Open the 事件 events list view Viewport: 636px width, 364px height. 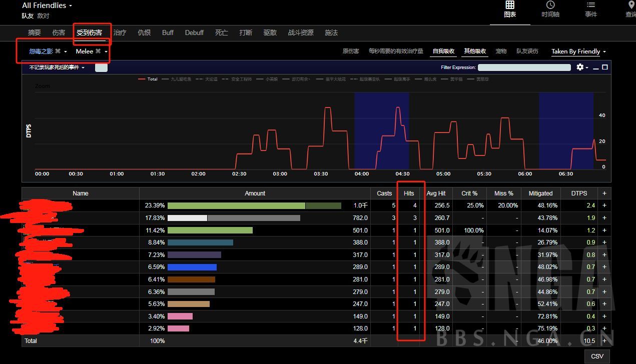[x=590, y=9]
